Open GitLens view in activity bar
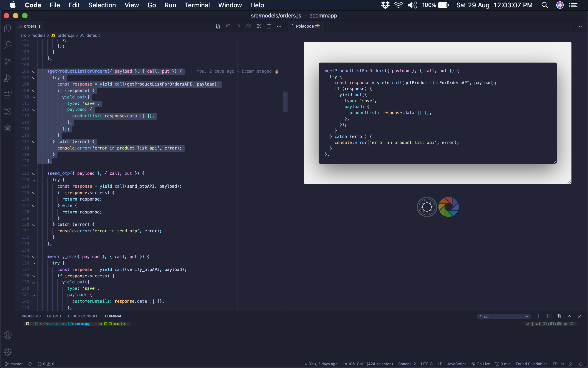The height and width of the screenshot is (368, 588). 8,111
